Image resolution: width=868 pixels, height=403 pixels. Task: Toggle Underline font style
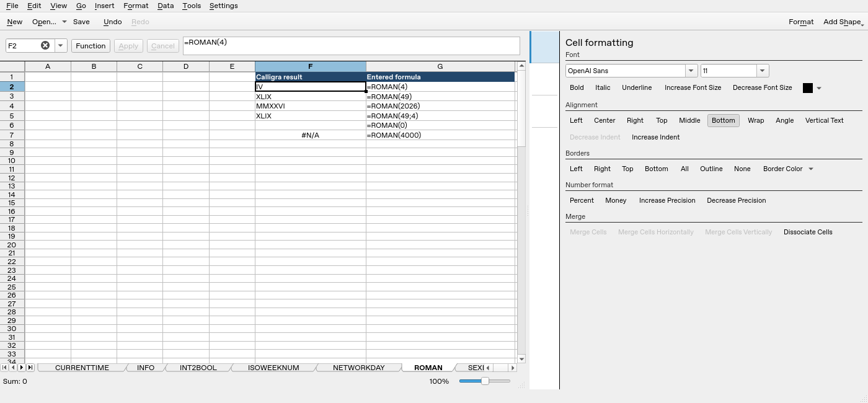pos(637,88)
